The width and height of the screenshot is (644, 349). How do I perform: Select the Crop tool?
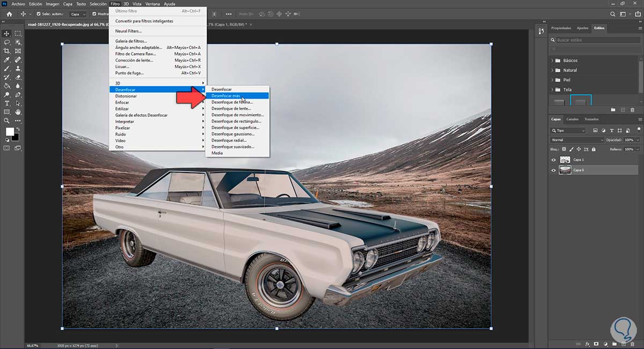click(x=7, y=50)
